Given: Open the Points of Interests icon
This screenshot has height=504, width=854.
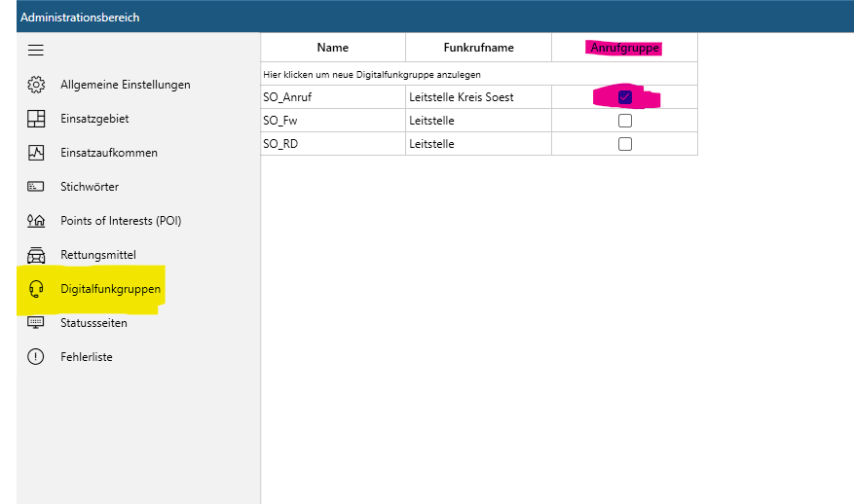Looking at the screenshot, I should point(36,221).
